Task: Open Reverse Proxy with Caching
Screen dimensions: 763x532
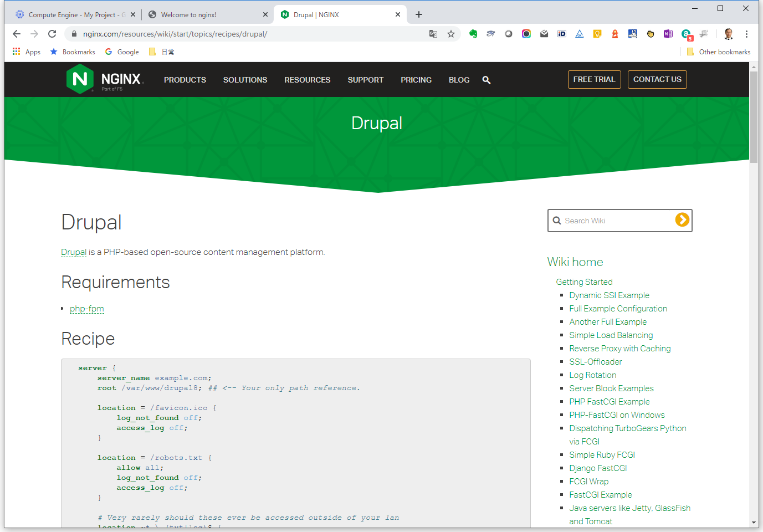Action: tap(619, 349)
